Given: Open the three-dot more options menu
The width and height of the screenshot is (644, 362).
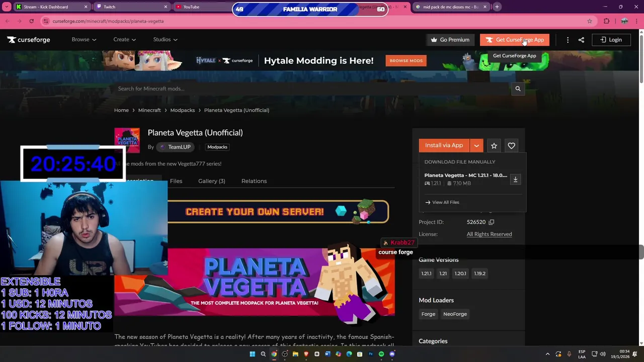Looking at the screenshot, I should (568, 40).
